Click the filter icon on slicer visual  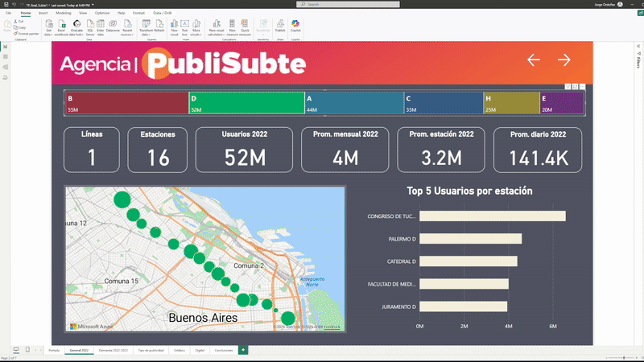tap(568, 86)
